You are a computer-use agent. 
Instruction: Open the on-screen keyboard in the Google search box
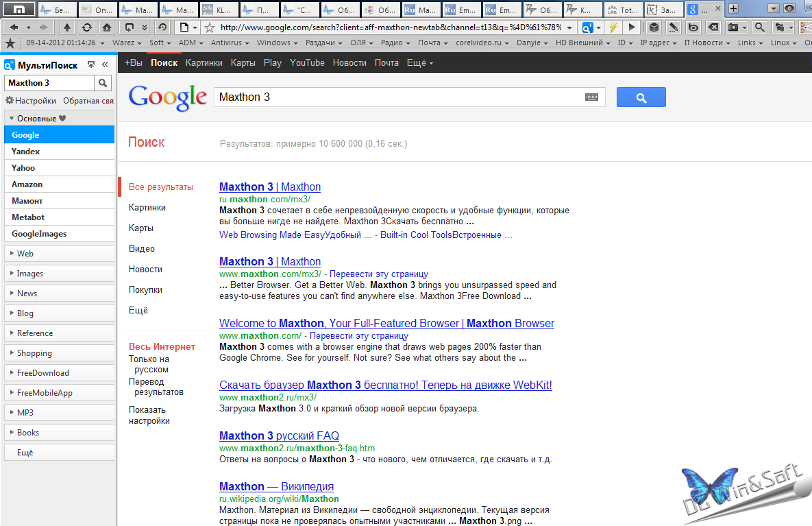click(x=591, y=97)
